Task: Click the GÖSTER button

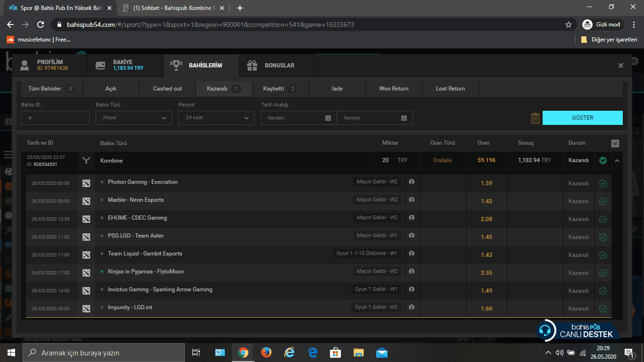Action: 583,118
